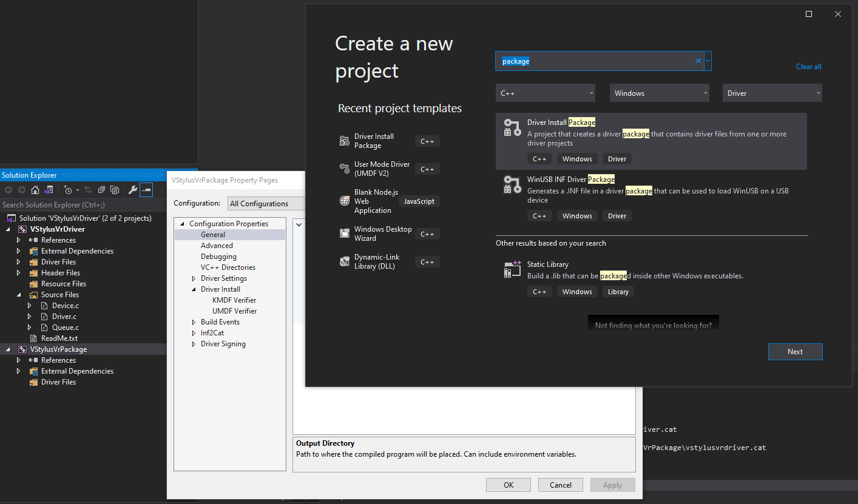Click the purple Switch Views icon

[x=49, y=190]
